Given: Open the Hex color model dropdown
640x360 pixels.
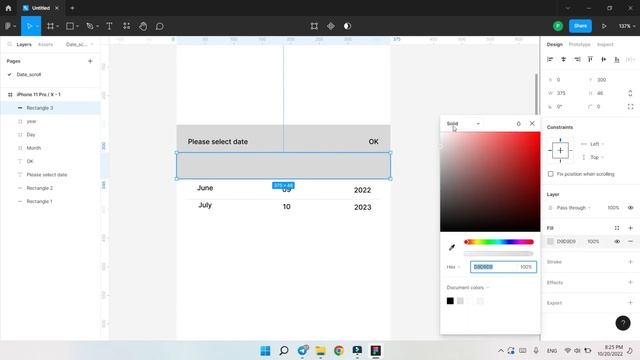Looking at the screenshot, I should [x=453, y=267].
